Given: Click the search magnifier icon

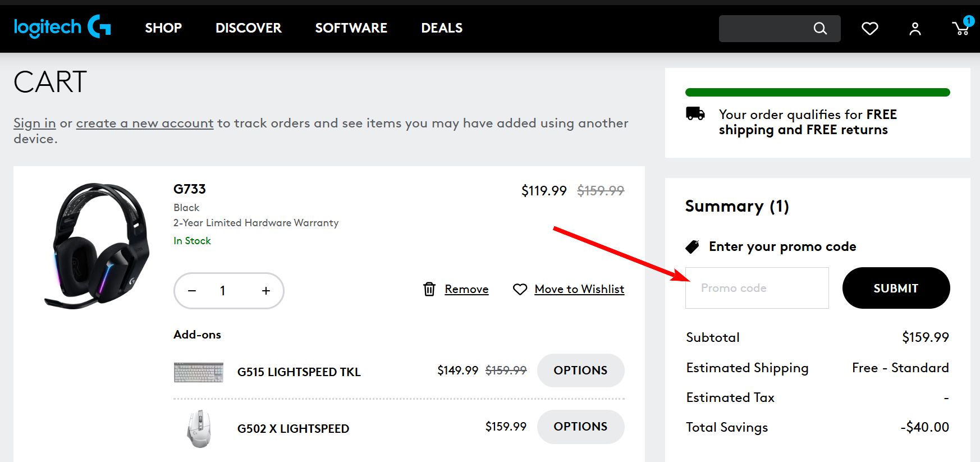Looking at the screenshot, I should click(820, 29).
